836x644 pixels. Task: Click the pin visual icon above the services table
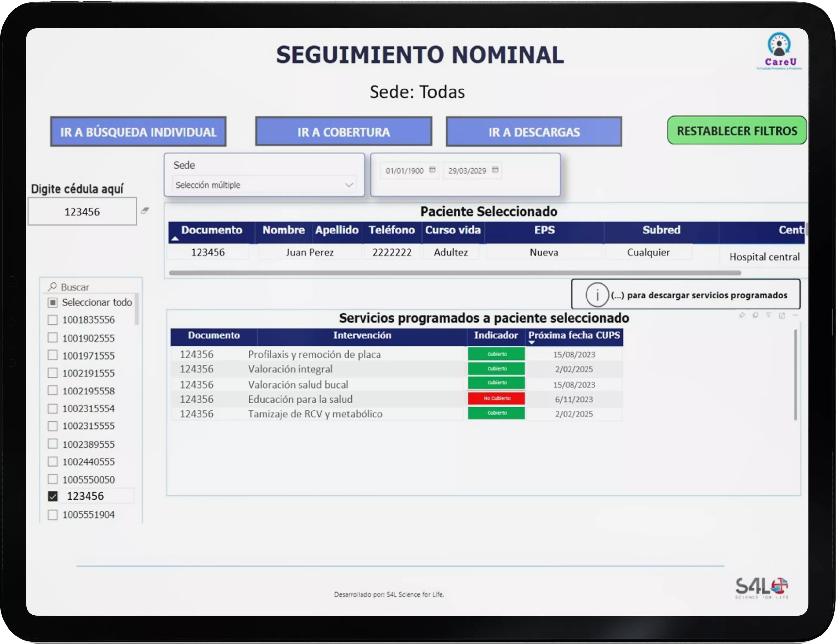pos(742,315)
